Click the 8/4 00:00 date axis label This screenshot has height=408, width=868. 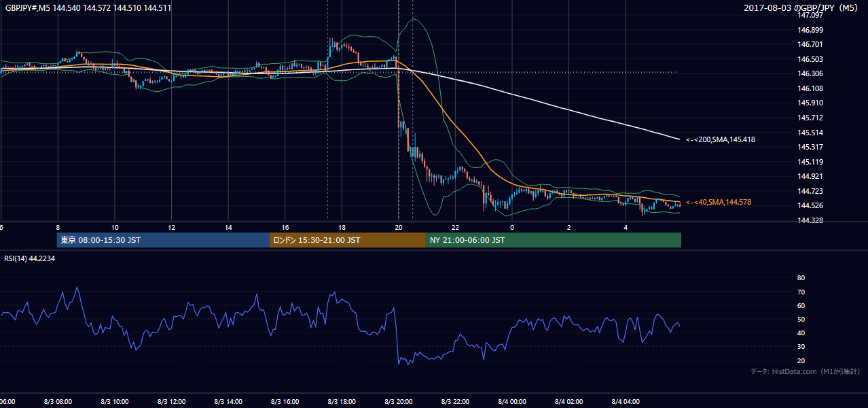[512, 401]
